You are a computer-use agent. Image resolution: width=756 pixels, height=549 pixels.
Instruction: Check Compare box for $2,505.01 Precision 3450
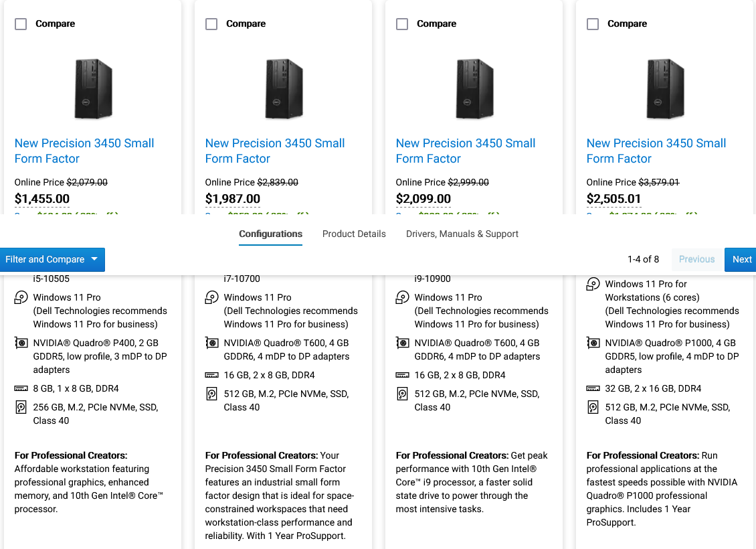(593, 23)
